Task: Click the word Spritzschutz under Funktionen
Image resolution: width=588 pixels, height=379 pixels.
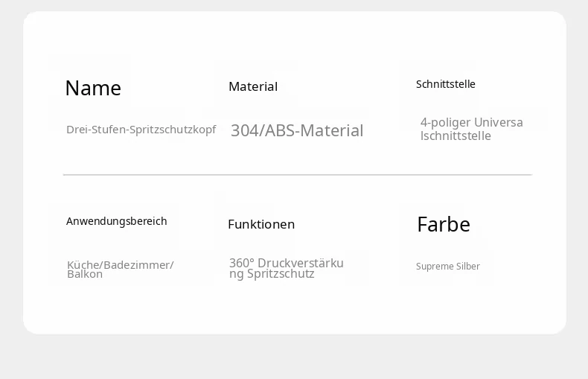Action: pyautogui.click(x=281, y=273)
